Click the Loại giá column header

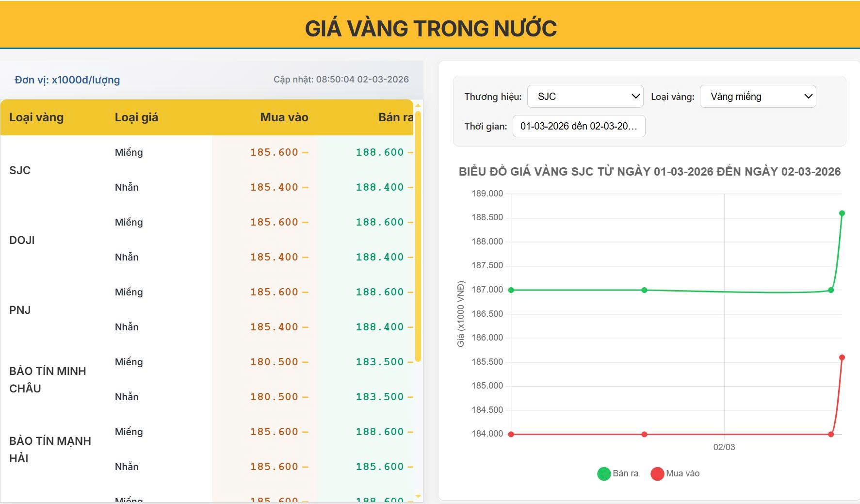136,117
